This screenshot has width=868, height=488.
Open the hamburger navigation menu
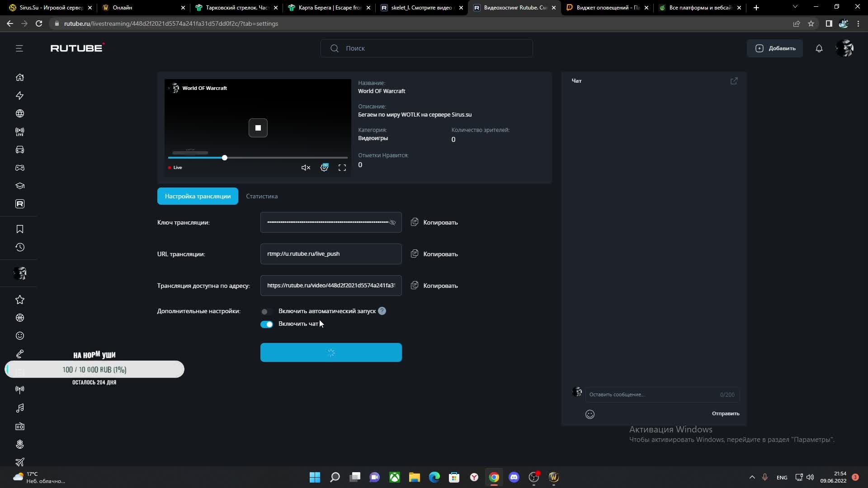point(19,48)
